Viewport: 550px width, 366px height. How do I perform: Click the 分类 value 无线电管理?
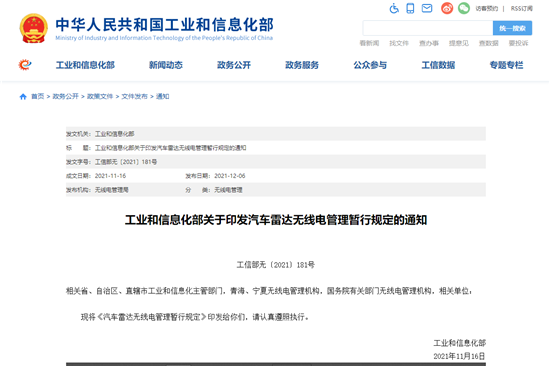[x=228, y=190]
